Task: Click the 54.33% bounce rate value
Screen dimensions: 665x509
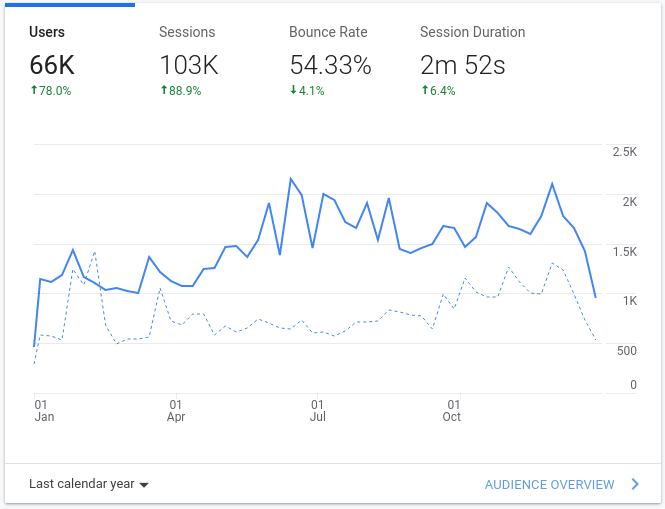Action: coord(330,66)
